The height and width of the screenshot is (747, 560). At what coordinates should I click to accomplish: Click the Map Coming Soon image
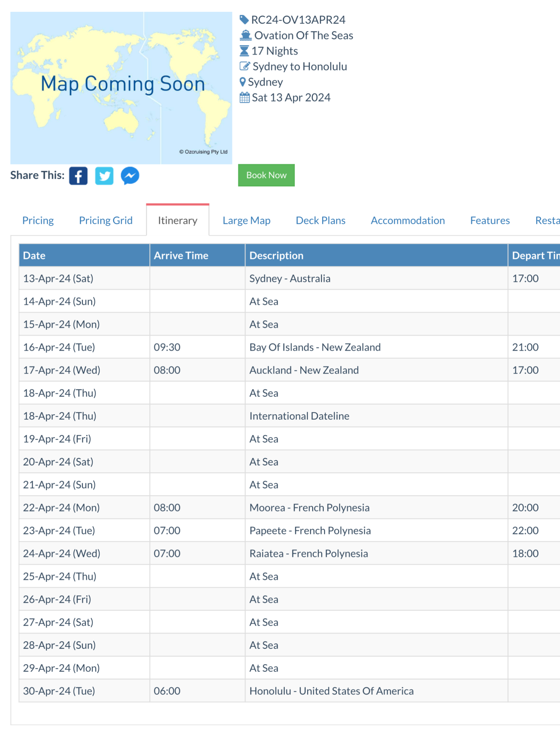pyautogui.click(x=121, y=88)
